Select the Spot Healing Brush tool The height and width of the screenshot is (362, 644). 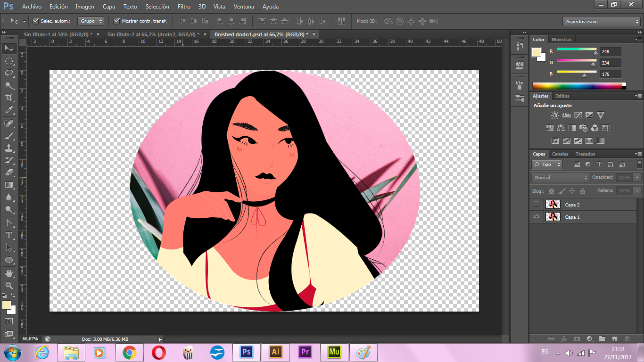click(9, 123)
